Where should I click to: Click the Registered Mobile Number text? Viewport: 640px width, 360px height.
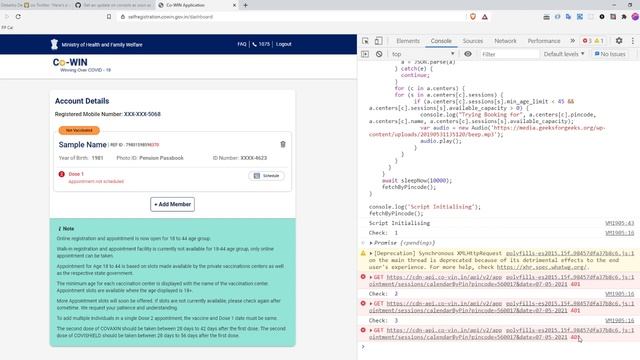click(108, 114)
